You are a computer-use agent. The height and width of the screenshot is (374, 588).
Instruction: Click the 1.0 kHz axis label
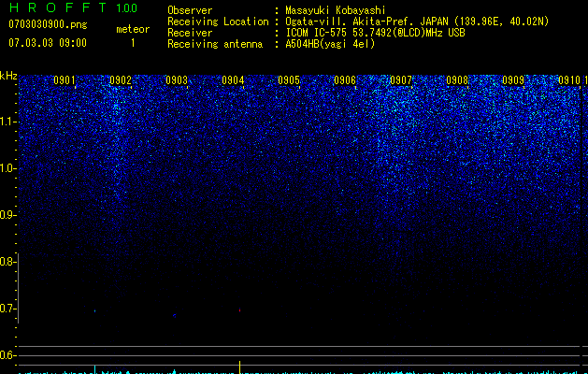(x=7, y=168)
